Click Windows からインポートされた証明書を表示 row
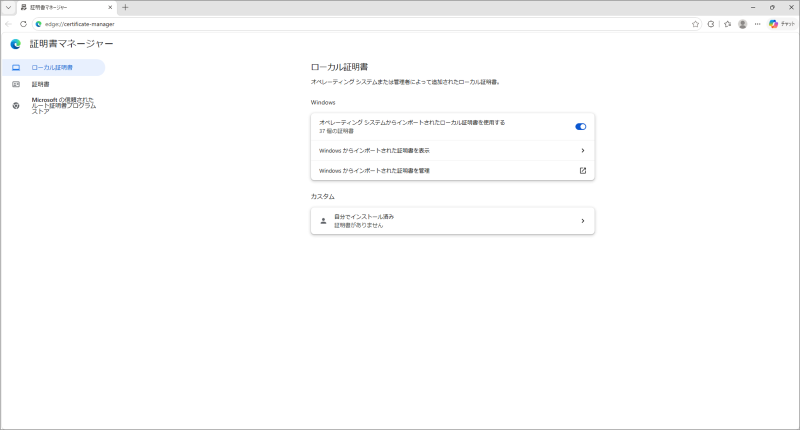The width and height of the screenshot is (800, 430). [x=453, y=150]
